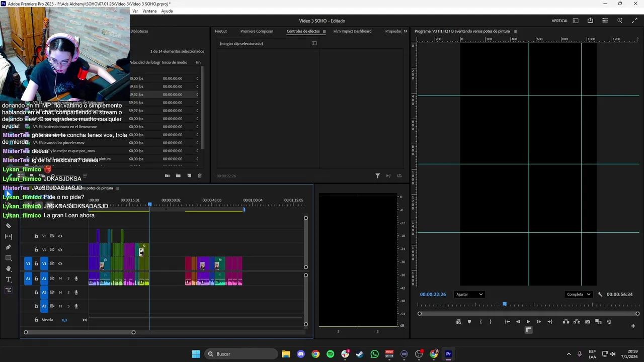
Task: Go to Out point in Program monitor
Action: 549,322
